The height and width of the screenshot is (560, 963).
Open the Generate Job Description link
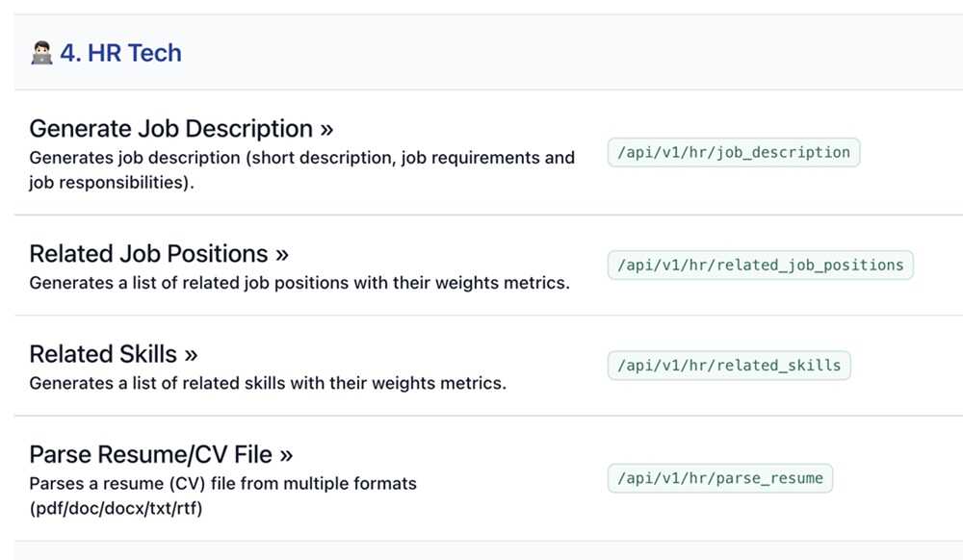170,129
